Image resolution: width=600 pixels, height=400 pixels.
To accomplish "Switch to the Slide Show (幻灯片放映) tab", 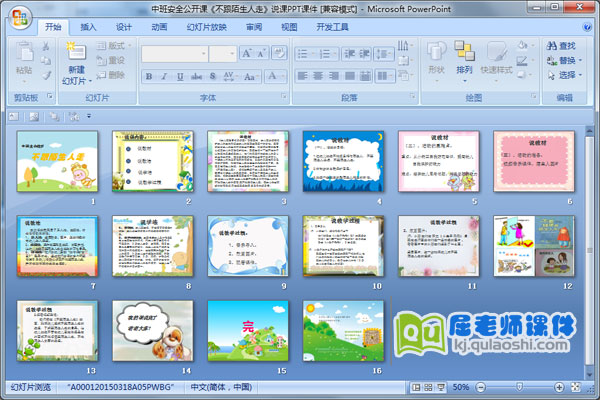I will [206, 27].
